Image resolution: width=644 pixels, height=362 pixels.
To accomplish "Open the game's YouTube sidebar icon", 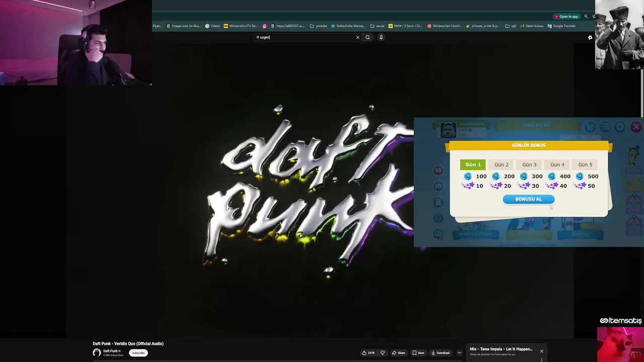I will click(438, 170).
